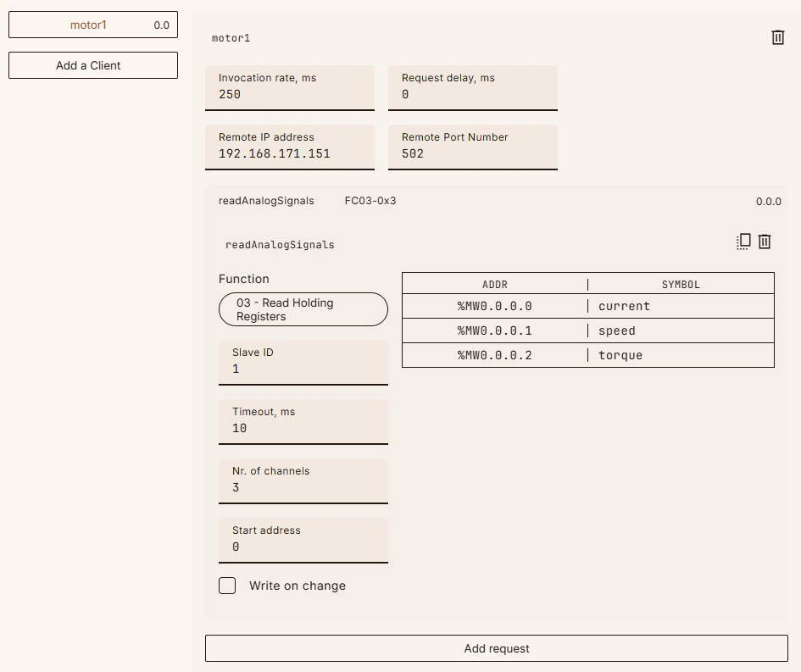Edit the readAnalogSignals request name field
The width and height of the screenshot is (801, 672).
point(280,245)
